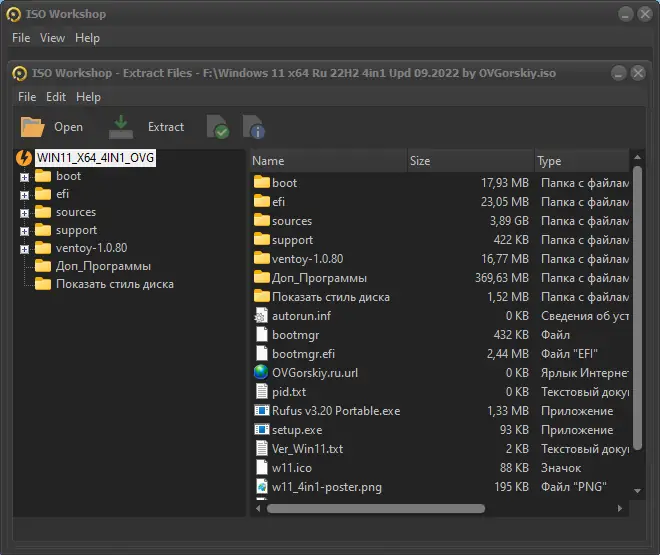Click the boot folder icon in file list
Viewport: 660px width, 555px height.
click(x=262, y=182)
